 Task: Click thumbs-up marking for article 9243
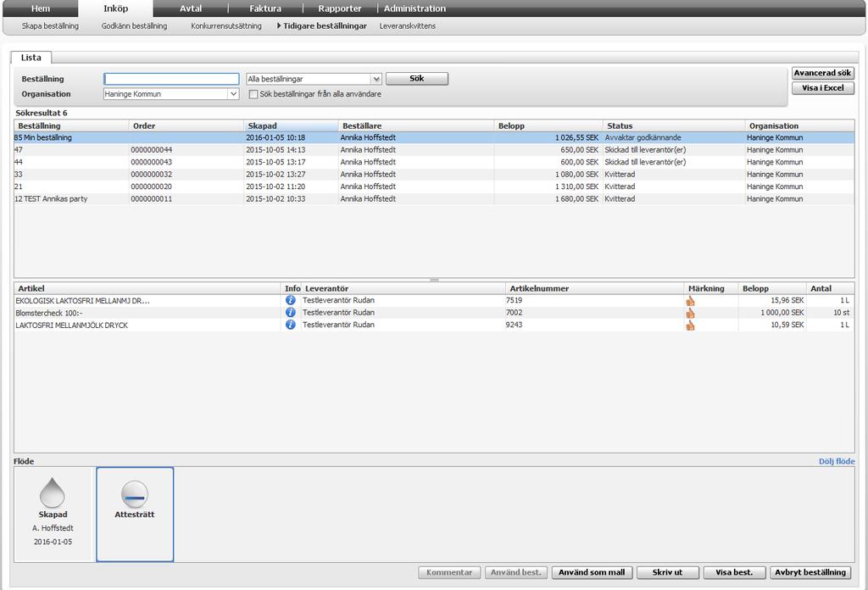tap(690, 326)
